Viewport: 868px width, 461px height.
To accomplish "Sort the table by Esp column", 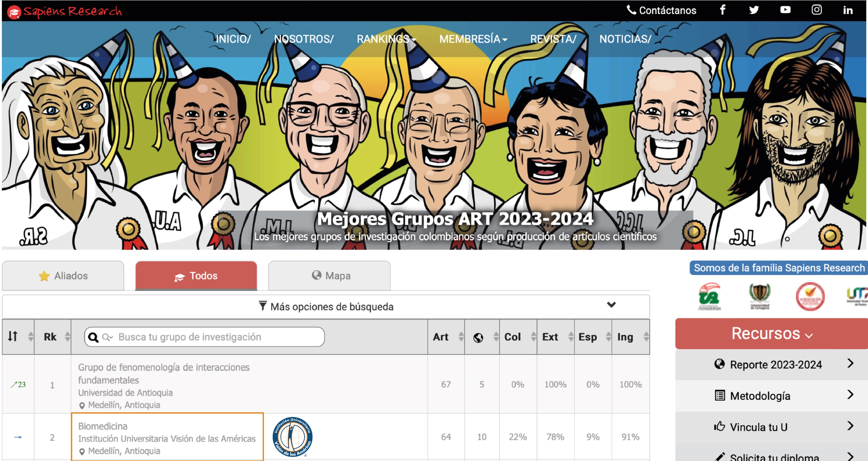I will pyautogui.click(x=593, y=336).
